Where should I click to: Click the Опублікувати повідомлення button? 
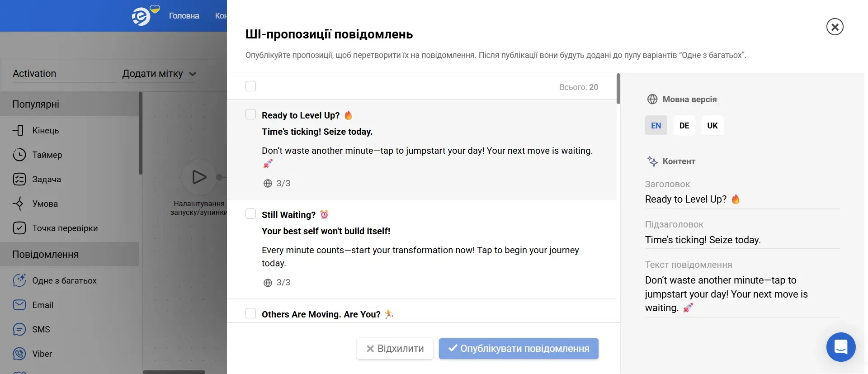518,348
